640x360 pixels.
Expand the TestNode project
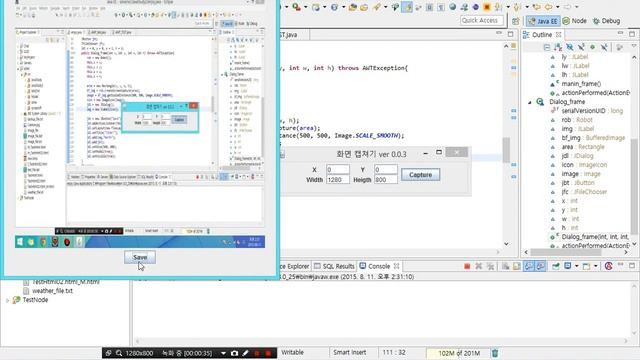7,300
